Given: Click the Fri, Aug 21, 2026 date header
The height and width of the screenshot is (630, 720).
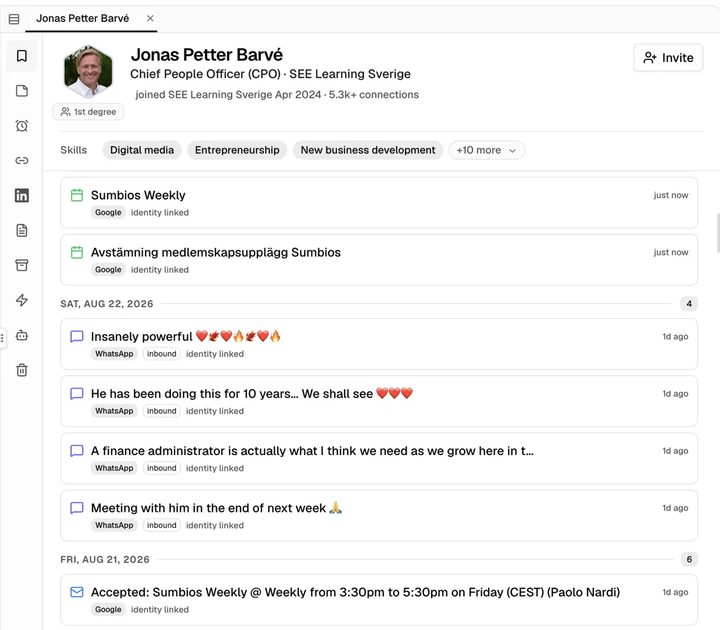Looking at the screenshot, I should [x=105, y=560].
